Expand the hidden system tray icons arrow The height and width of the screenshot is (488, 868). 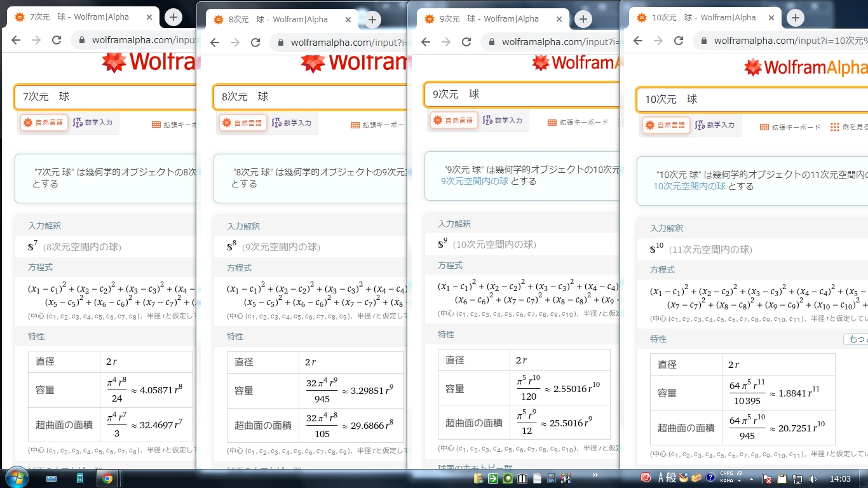point(751,478)
